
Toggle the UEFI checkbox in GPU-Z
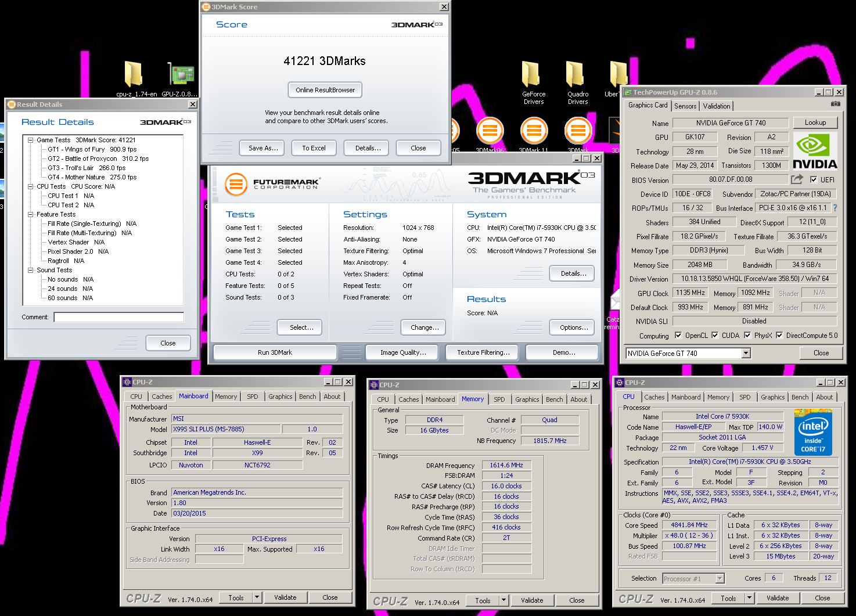814,180
